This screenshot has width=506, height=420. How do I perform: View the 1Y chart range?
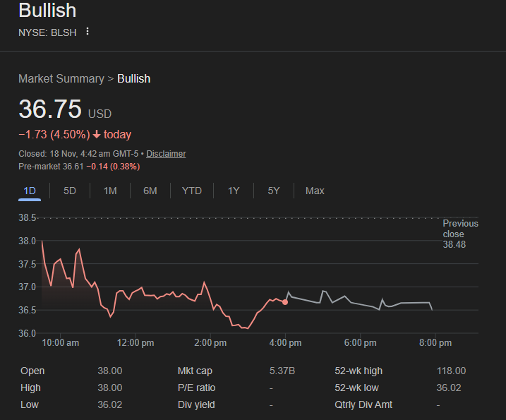coord(234,191)
